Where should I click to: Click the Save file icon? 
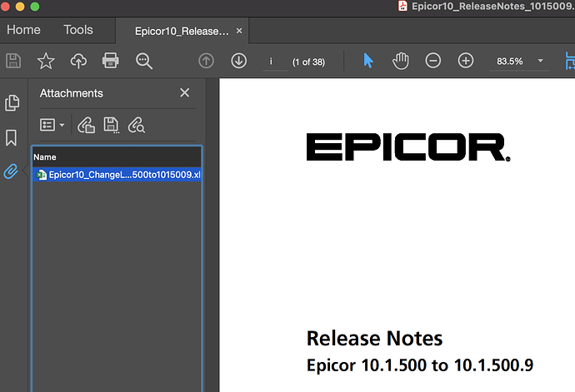pos(13,61)
